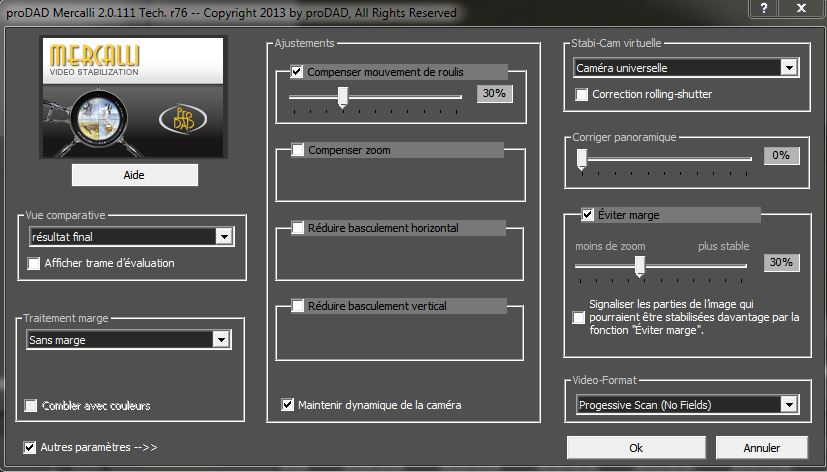Cancel the dialog with Annuler
The image size is (827, 472).
[762, 448]
